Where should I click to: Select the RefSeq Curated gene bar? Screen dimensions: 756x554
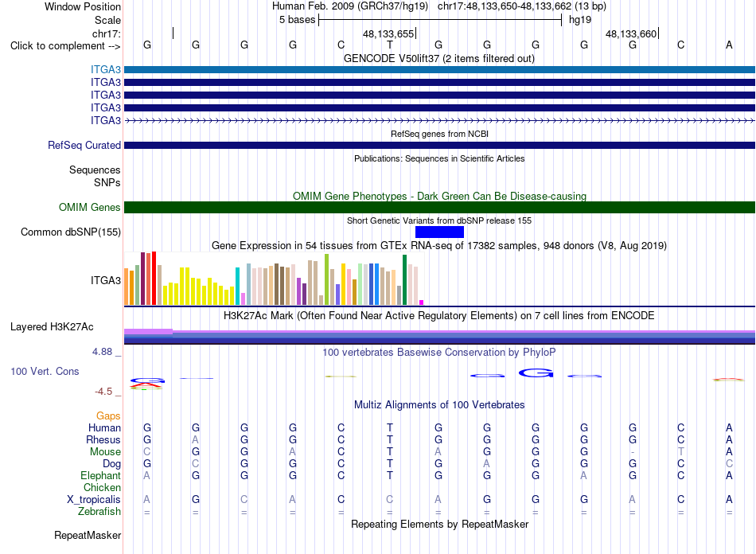pos(439,145)
